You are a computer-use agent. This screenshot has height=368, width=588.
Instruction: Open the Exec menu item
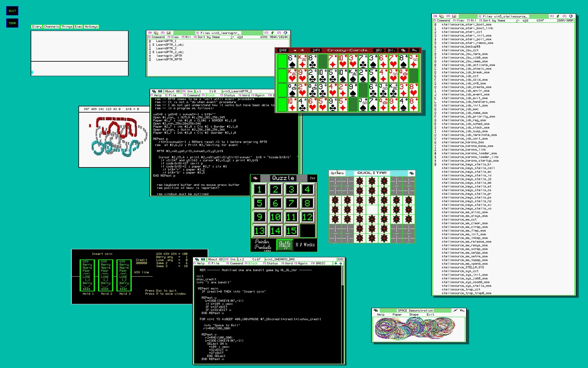[x=78, y=27]
